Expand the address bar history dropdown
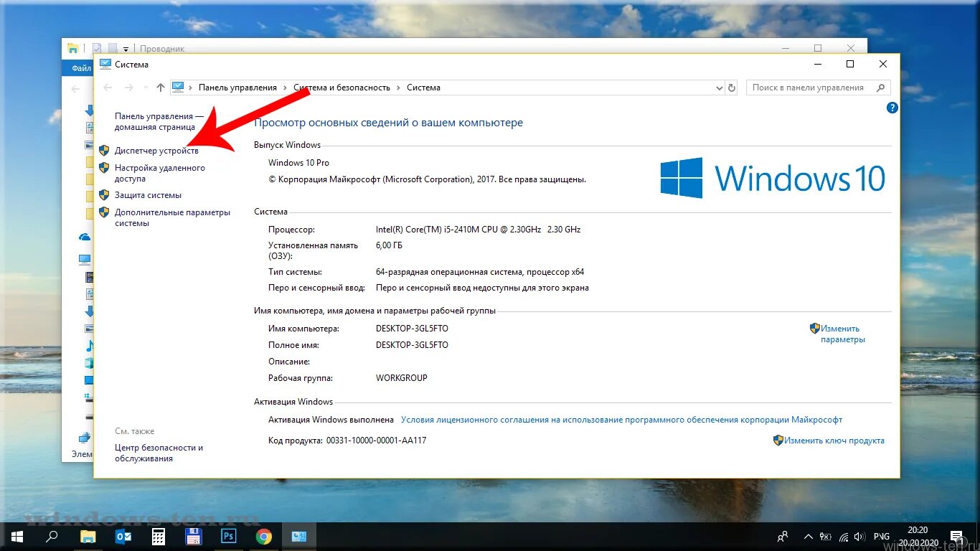The height and width of the screenshot is (551, 980). tap(720, 88)
